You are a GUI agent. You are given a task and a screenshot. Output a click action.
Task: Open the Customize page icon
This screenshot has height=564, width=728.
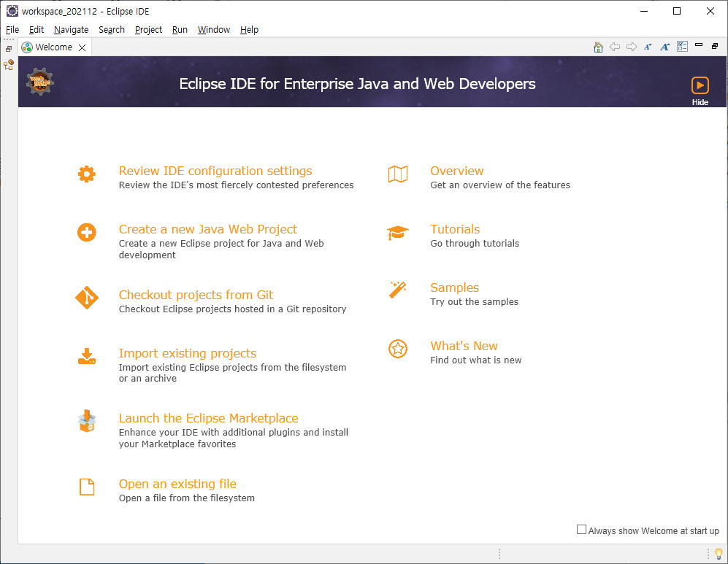pyautogui.click(x=682, y=47)
